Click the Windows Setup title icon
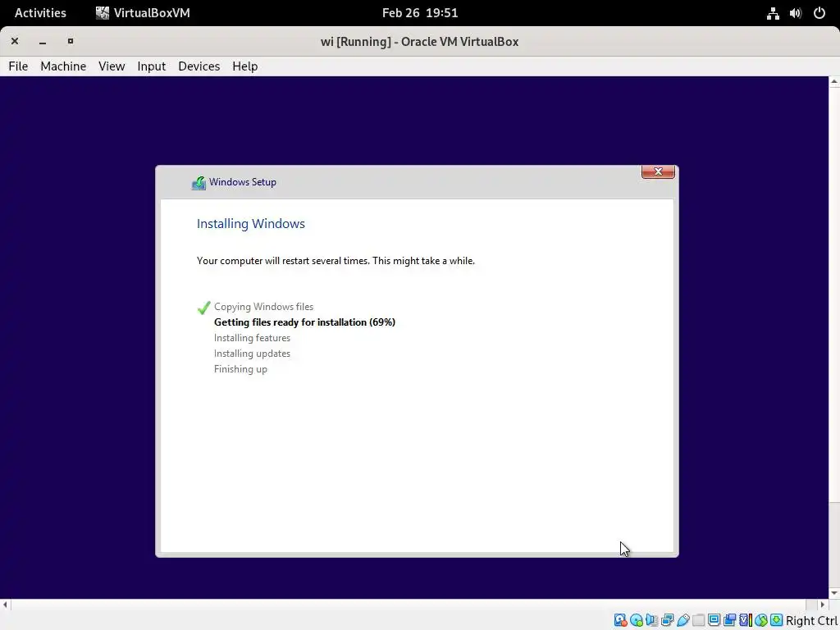The height and width of the screenshot is (630, 840). point(199,183)
